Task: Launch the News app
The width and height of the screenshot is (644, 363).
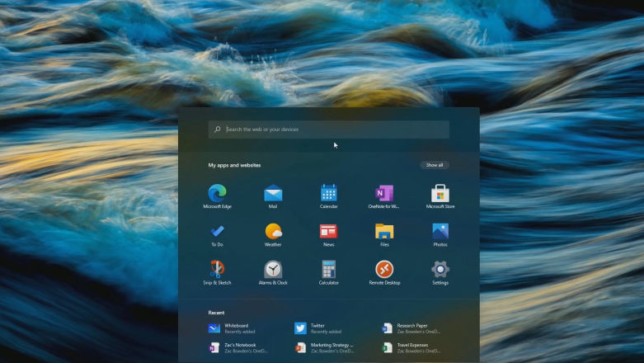Action: coord(328,235)
